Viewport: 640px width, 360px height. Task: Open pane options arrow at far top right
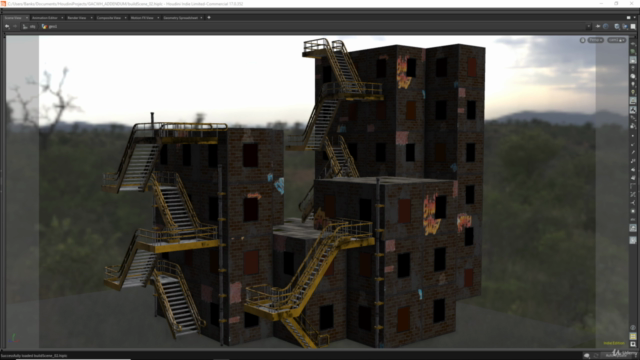click(x=635, y=18)
